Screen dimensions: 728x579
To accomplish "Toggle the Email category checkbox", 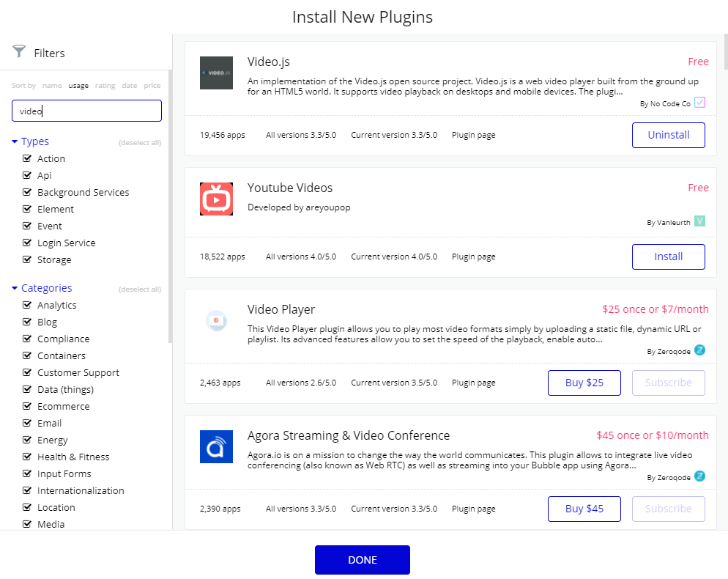I will click(27, 423).
